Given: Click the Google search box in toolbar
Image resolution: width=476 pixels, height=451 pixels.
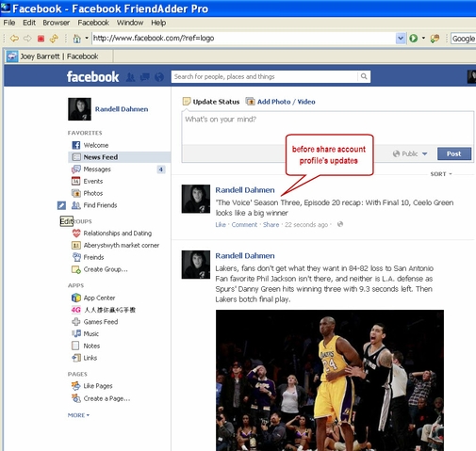Looking at the screenshot, I should [x=463, y=39].
